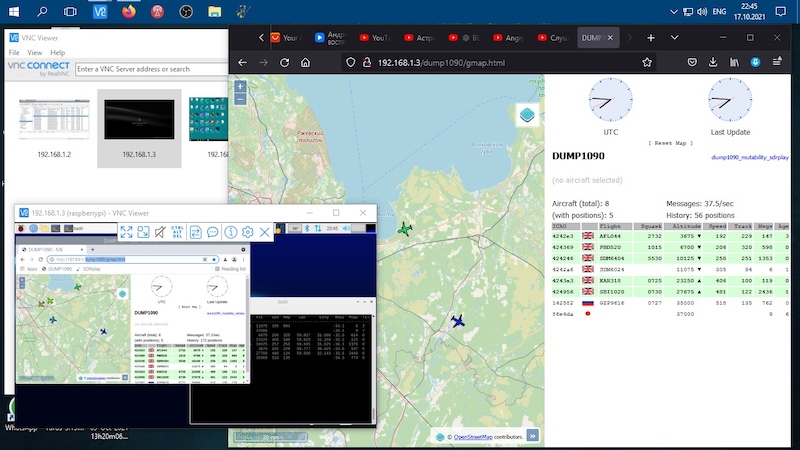
Task: Open Firefox downloads panel
Action: [711, 62]
